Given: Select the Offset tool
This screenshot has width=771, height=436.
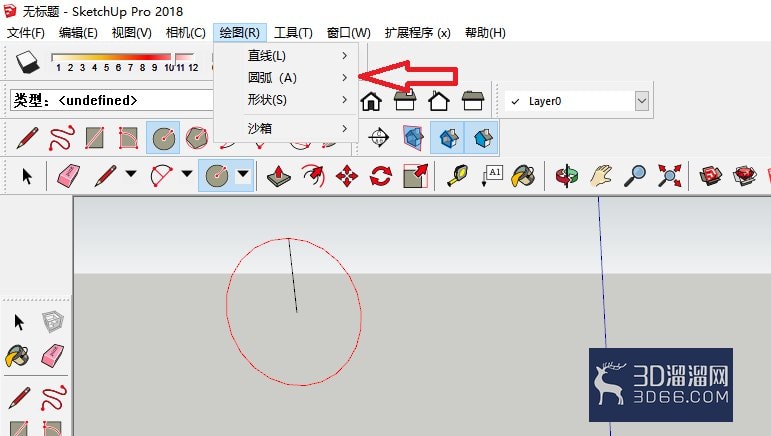Looking at the screenshot, I should click(x=313, y=175).
